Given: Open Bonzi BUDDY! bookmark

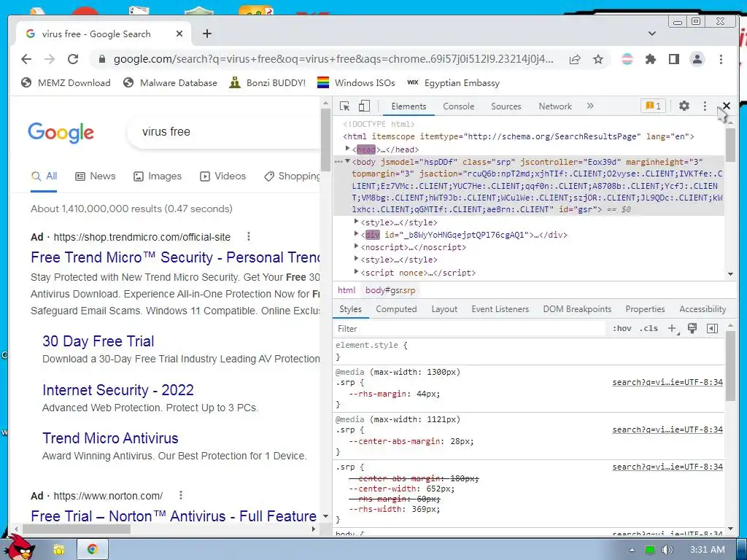Looking at the screenshot, I should click(x=267, y=83).
